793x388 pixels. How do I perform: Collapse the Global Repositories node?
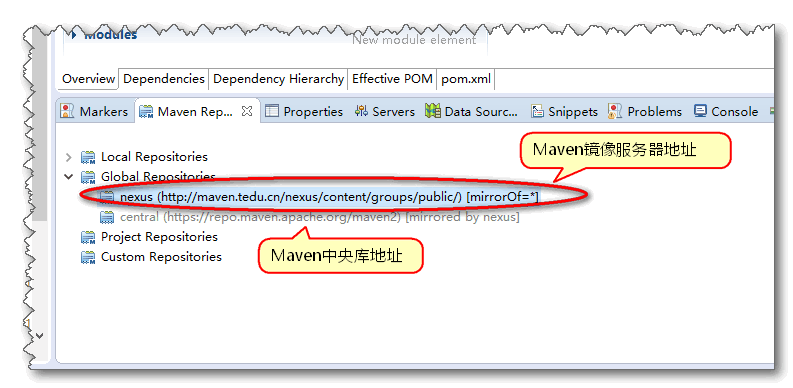point(68,177)
